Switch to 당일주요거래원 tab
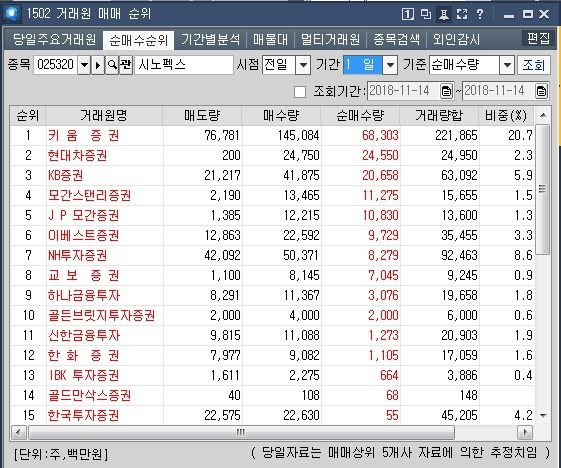The height and width of the screenshot is (468, 561). pyautogui.click(x=54, y=39)
